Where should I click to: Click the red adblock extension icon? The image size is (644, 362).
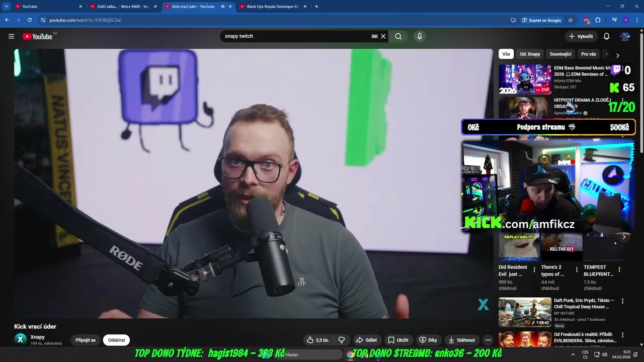click(x=587, y=20)
